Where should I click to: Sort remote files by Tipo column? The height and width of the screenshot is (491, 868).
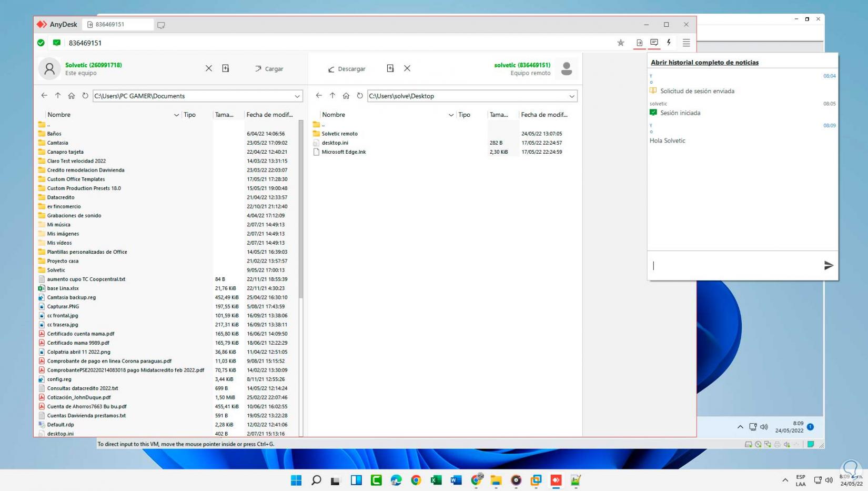click(x=465, y=115)
